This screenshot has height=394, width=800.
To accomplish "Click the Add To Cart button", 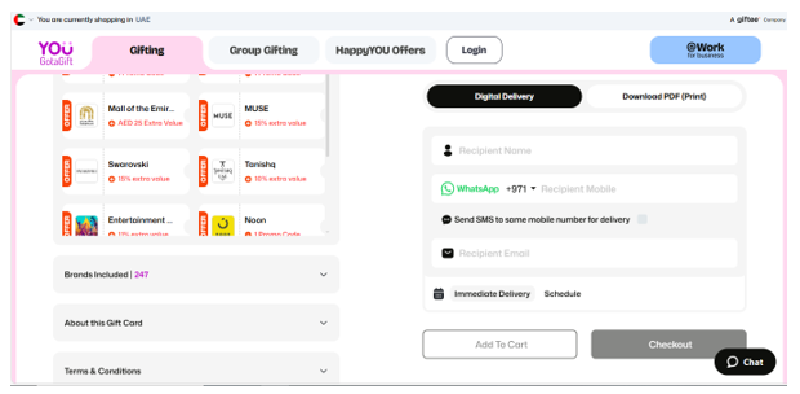I will 500,344.
